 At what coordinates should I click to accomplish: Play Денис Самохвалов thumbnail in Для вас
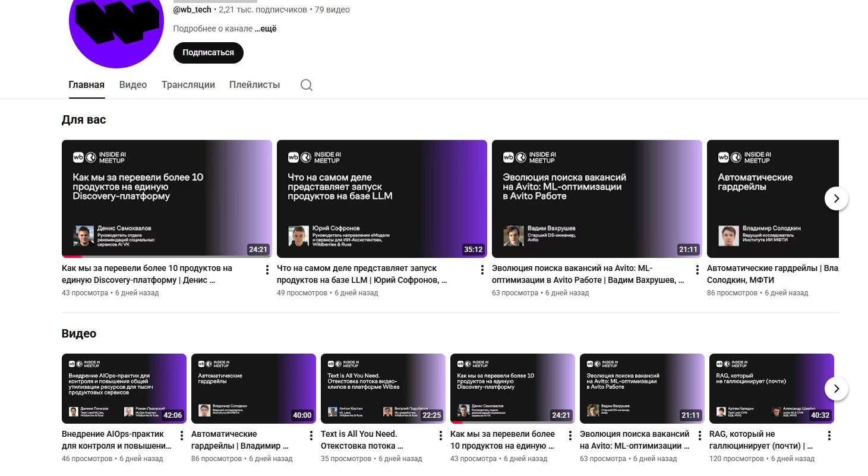167,198
